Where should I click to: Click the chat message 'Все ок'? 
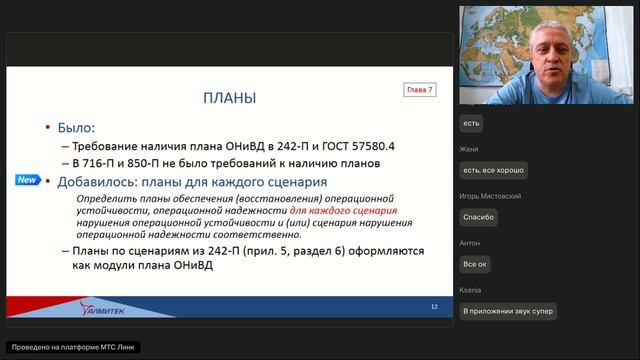click(x=475, y=264)
